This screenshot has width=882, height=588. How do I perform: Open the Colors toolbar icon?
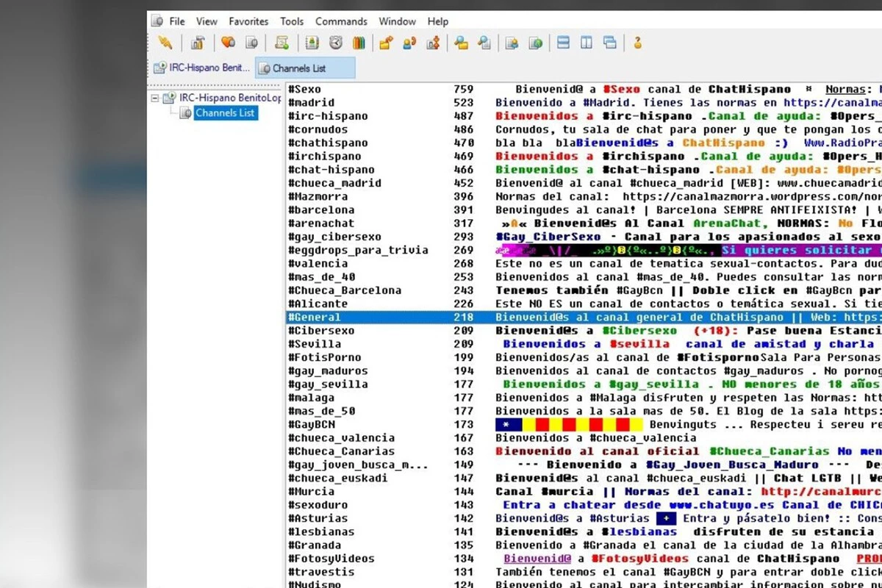(359, 43)
